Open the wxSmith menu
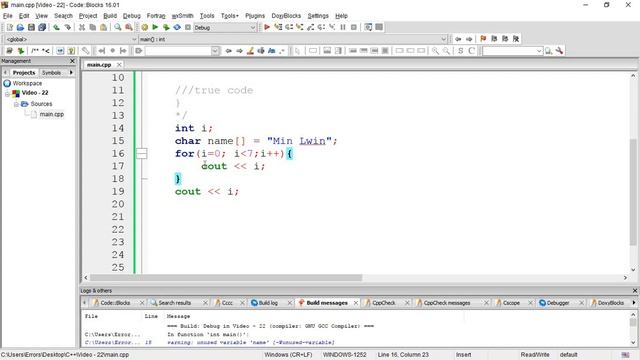 182,16
